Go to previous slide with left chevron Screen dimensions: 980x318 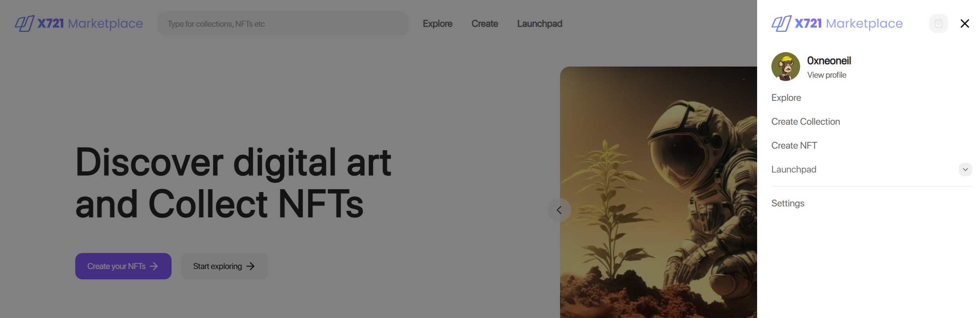(559, 210)
